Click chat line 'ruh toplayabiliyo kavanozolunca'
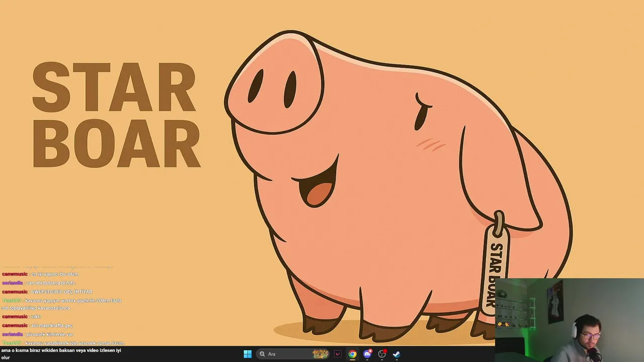Viewport: 644px width, 362px height. click(x=36, y=308)
